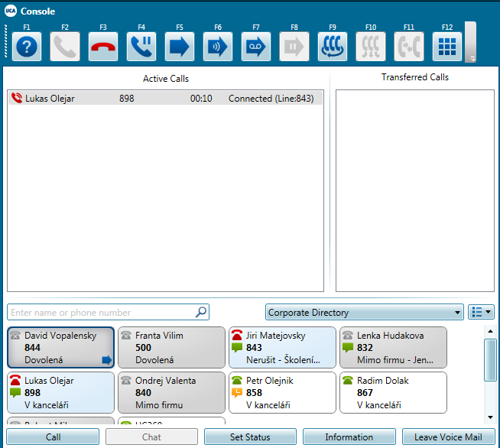Select Radim Dolak contact card
This screenshot has width=500, height=448.
(393, 392)
